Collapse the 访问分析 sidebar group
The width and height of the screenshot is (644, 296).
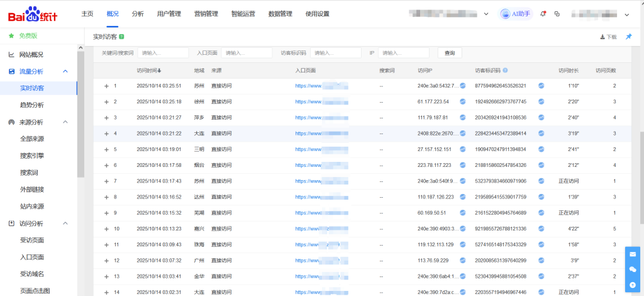[x=65, y=223]
